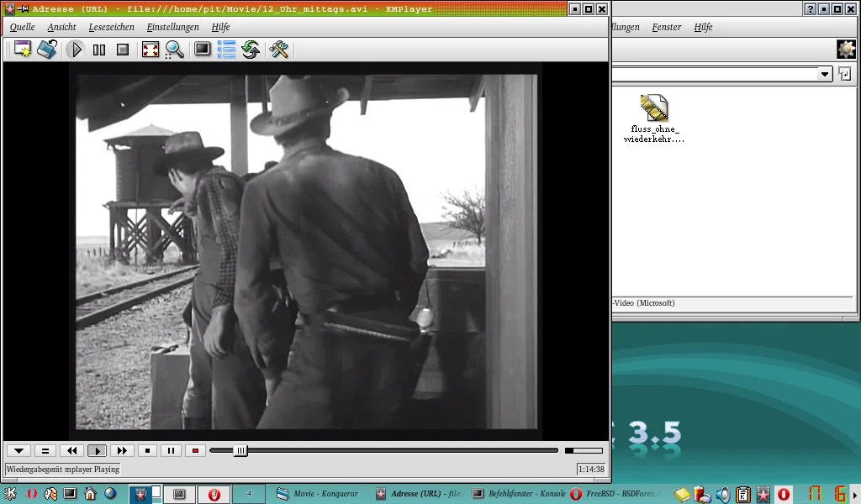Open new window via KMPlayer toolbar icon
The image size is (861, 504).
point(23,50)
